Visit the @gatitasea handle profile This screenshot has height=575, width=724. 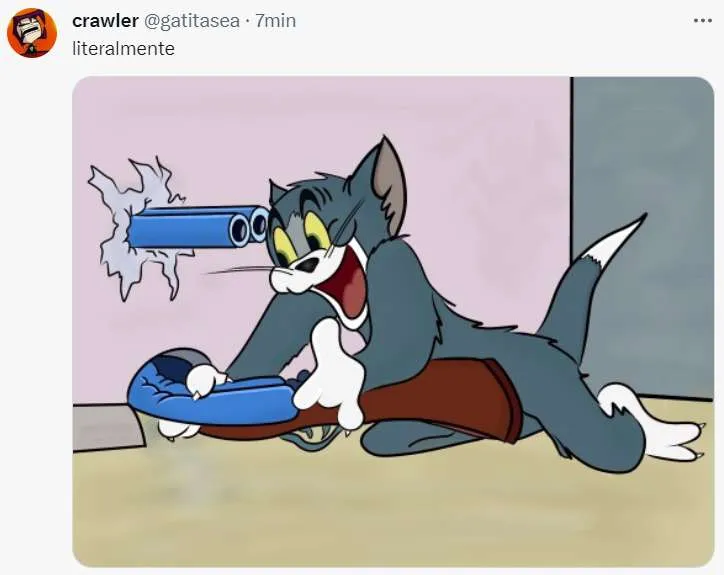click(192, 21)
